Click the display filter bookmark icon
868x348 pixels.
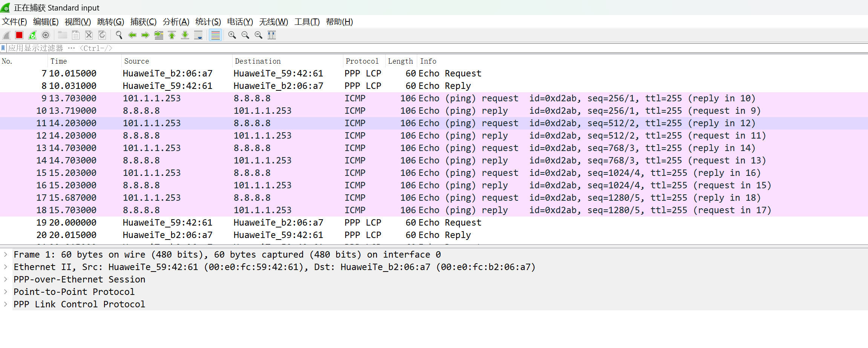(x=3, y=48)
